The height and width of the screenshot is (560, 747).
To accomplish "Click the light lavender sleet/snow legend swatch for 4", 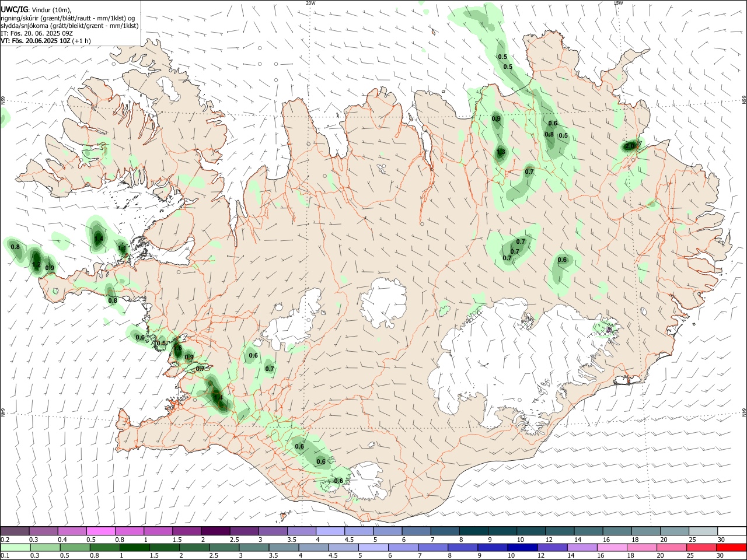I will coord(330,531).
